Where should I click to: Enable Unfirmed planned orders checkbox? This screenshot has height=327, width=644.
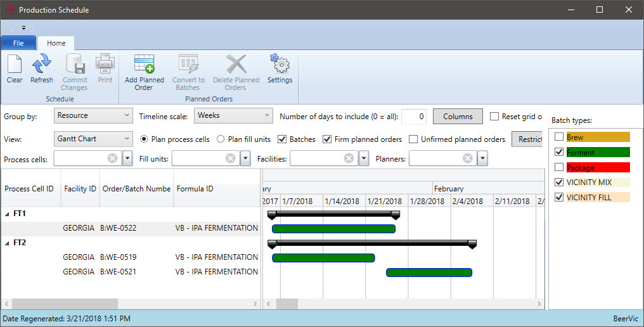pyautogui.click(x=413, y=139)
